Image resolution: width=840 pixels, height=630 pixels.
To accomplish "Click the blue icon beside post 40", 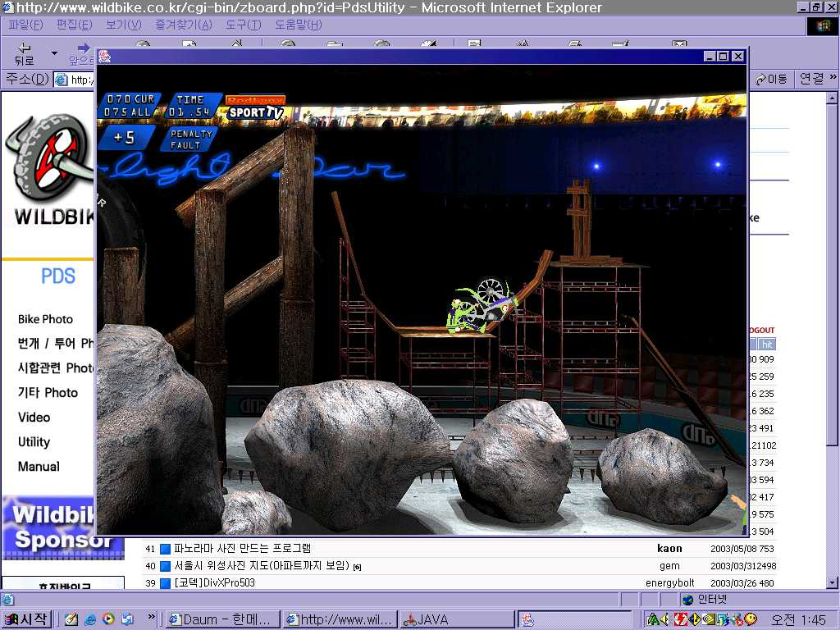I will pos(165,566).
